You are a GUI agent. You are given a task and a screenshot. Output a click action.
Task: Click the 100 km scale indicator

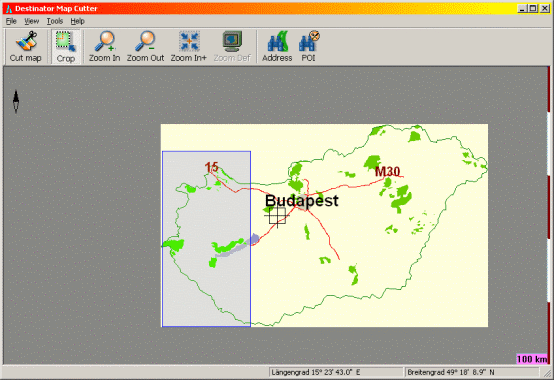[532, 359]
